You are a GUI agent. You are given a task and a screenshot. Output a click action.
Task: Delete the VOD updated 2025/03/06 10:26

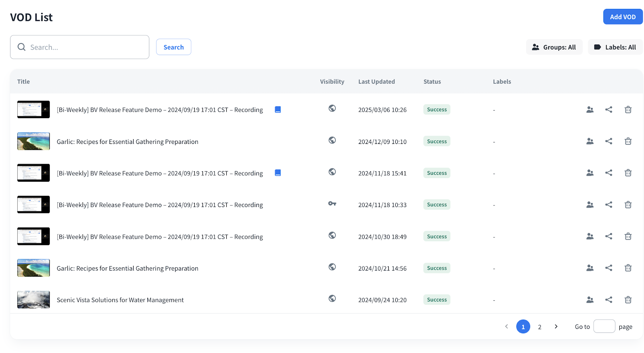coord(627,110)
